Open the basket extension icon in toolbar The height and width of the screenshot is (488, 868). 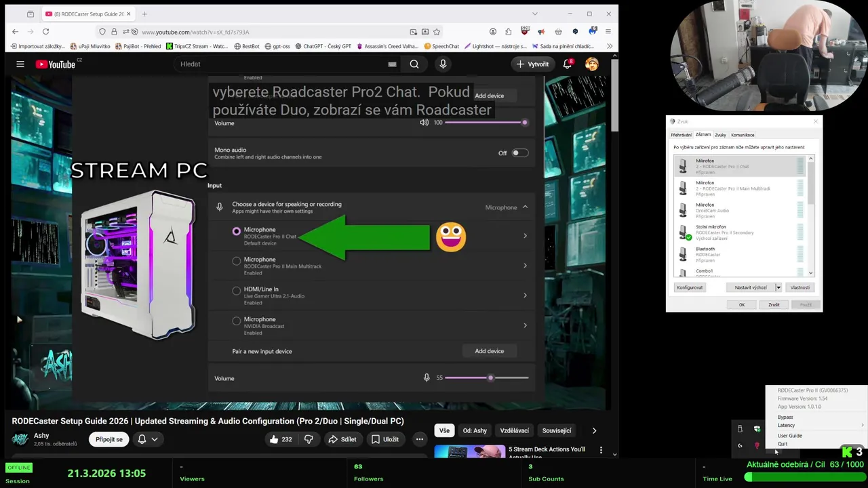click(558, 32)
